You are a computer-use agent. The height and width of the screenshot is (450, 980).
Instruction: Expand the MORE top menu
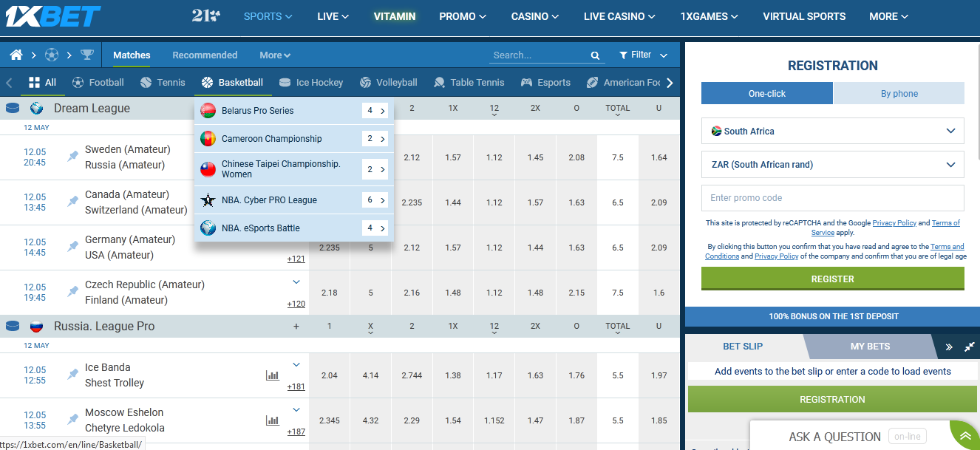click(x=889, y=16)
